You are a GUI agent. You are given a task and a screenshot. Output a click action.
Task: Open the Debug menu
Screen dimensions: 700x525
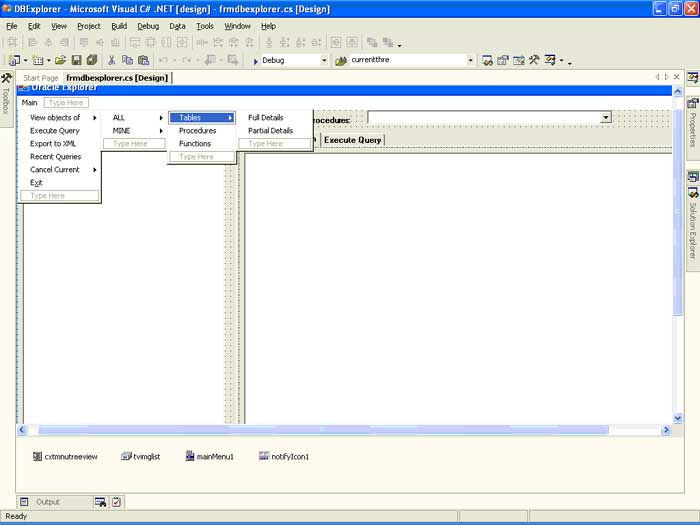[148, 26]
